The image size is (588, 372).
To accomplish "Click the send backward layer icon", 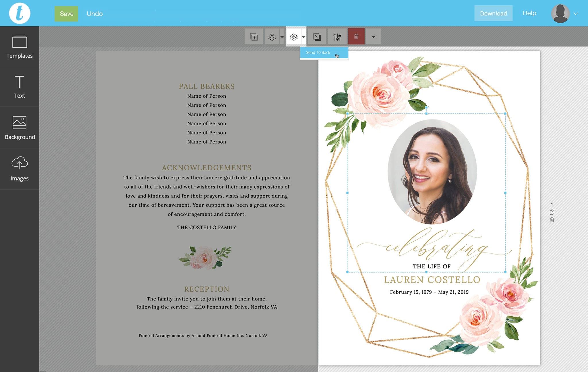I will (x=293, y=37).
